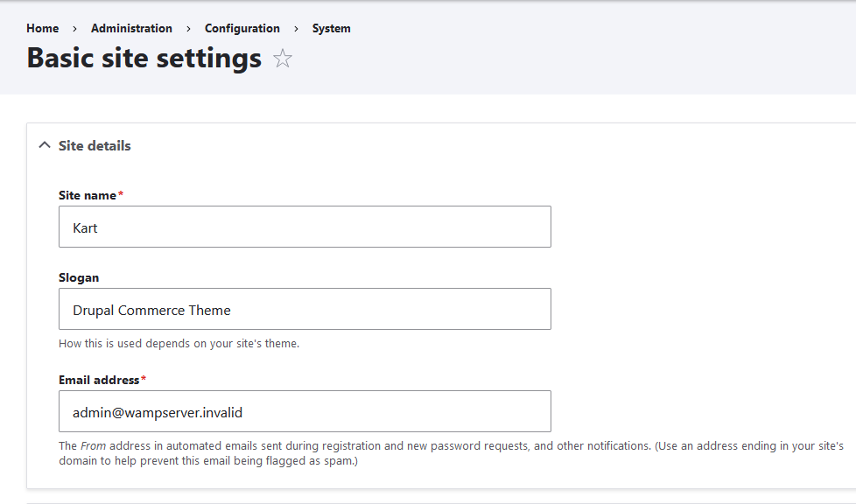Add page to shortcuts with star icon
This screenshot has height=504, width=856.
[x=282, y=59]
